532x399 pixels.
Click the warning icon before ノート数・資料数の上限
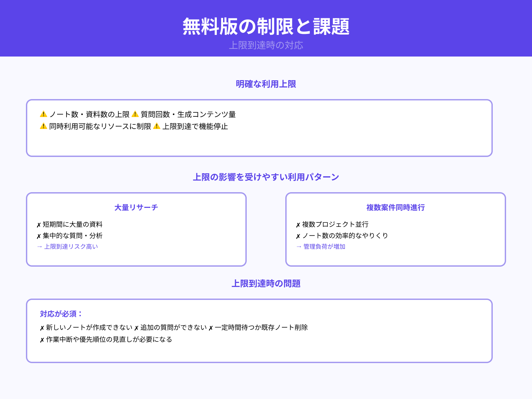point(43,114)
